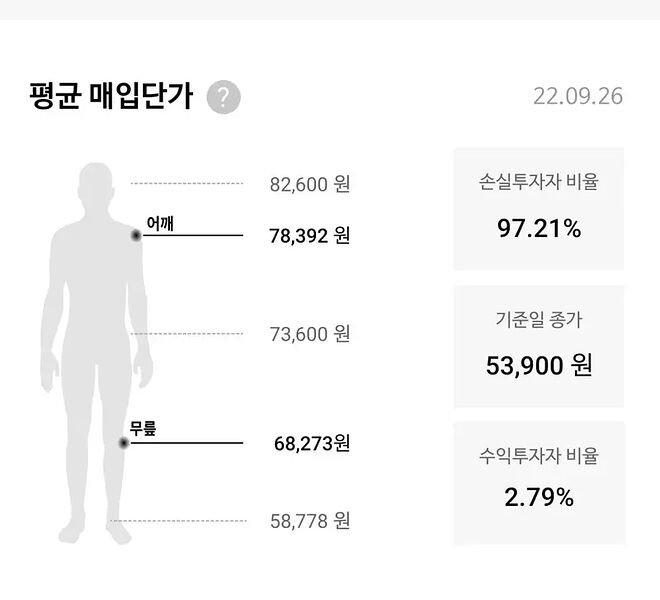Select the 손실투자자 비율 card
Image resolution: width=660 pixels, height=600 pixels.
[539, 208]
